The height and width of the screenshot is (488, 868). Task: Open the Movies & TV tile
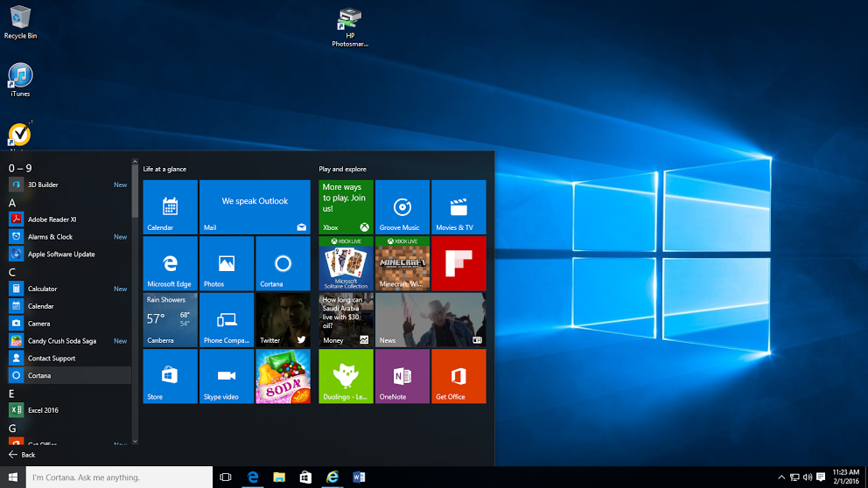(x=458, y=207)
